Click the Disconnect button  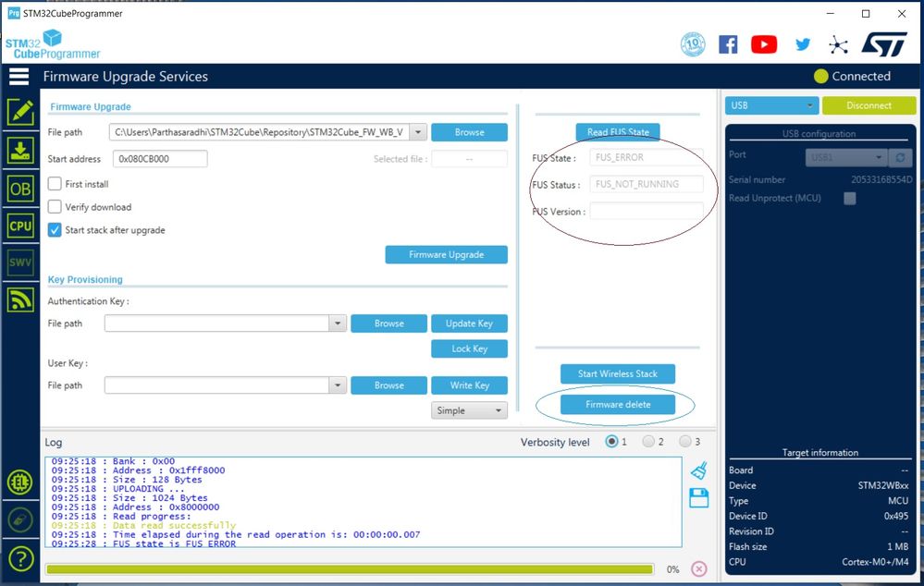869,105
